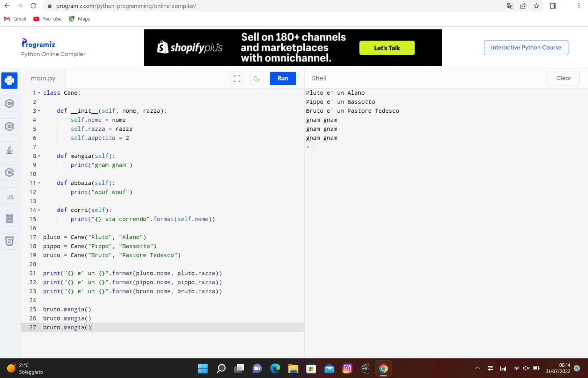Open Chrome's three-dot menu
The width and height of the screenshot is (588, 378).
coord(579,6)
